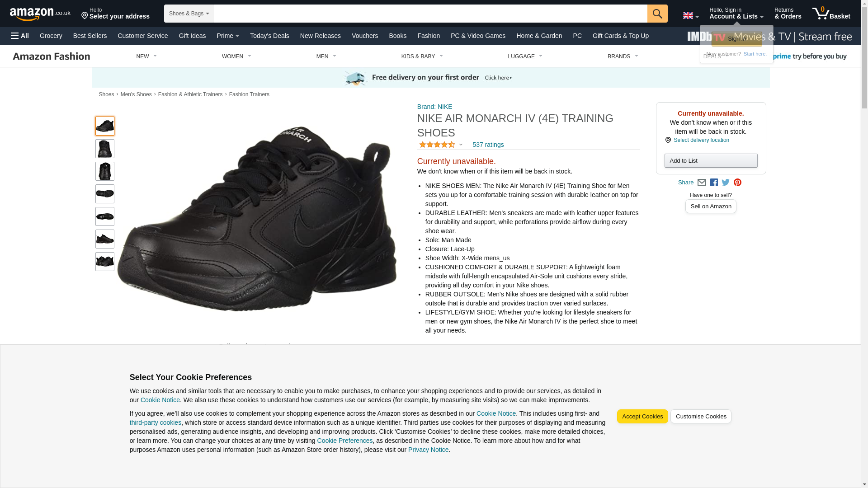Image resolution: width=868 pixels, height=488 pixels.
Task: Open the Shoes & Bags search category dropdown
Action: (189, 14)
